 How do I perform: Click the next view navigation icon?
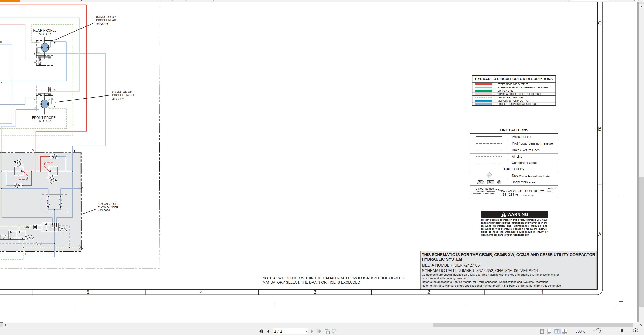(335, 331)
